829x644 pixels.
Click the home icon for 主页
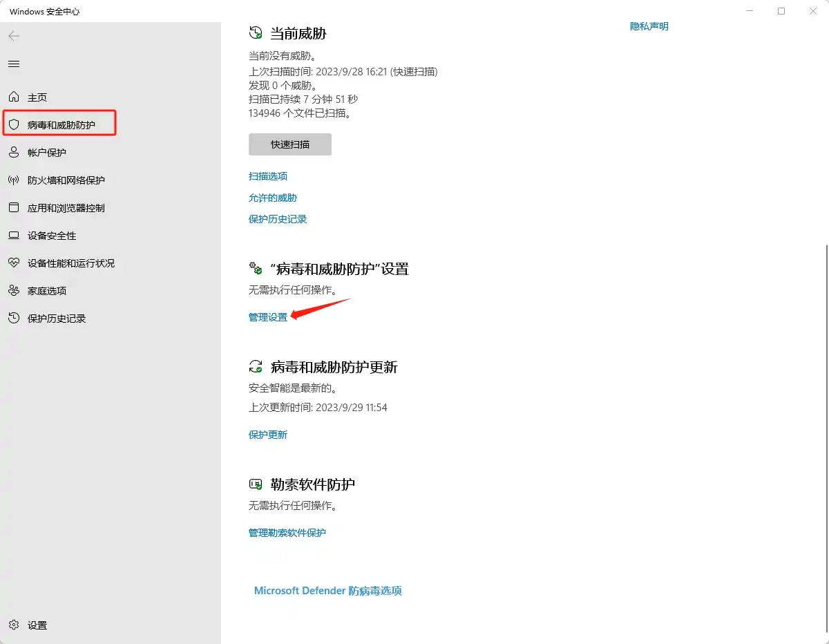pyautogui.click(x=14, y=97)
